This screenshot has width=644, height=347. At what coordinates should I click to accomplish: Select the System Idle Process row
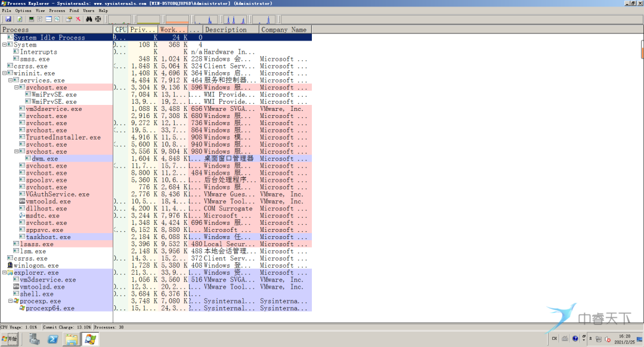click(156, 38)
